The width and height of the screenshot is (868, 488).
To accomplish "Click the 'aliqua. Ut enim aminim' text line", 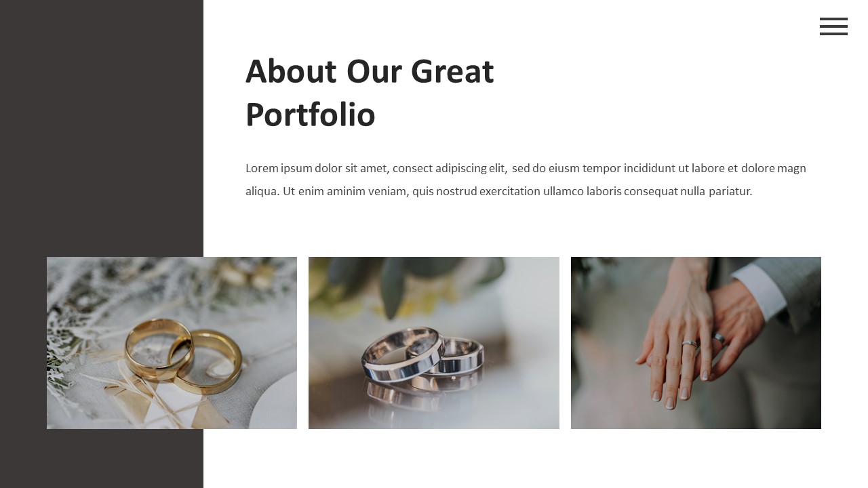I will [x=498, y=191].
